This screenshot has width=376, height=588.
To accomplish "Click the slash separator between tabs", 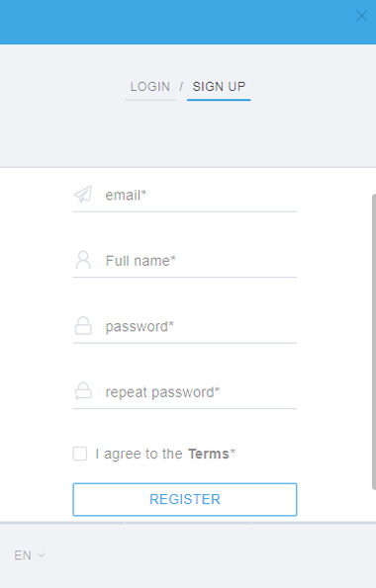I will (181, 87).
